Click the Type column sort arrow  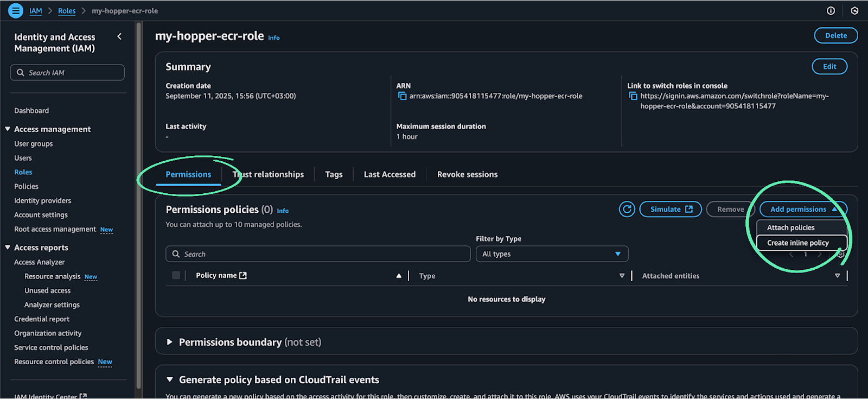click(x=622, y=276)
